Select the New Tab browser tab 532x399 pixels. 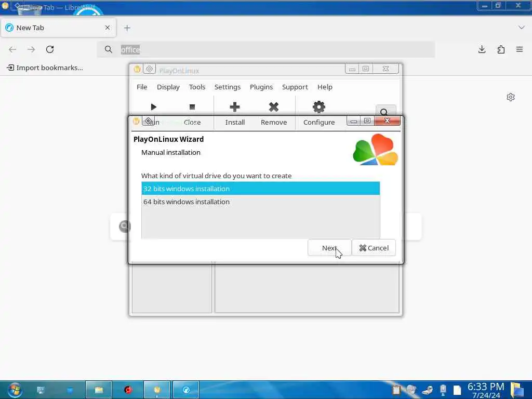pos(58,28)
